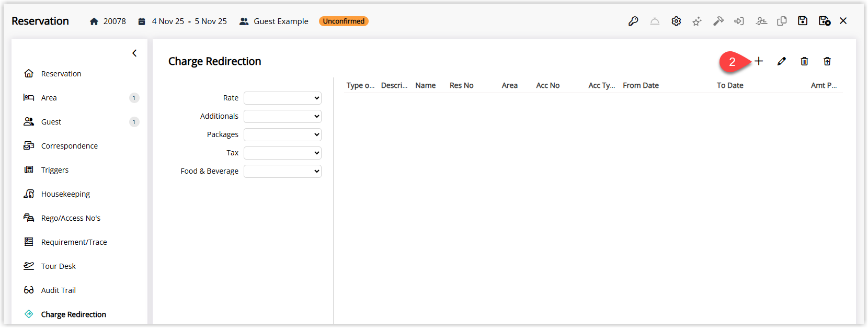Open the Rate dropdown
The image size is (868, 328).
(x=282, y=98)
